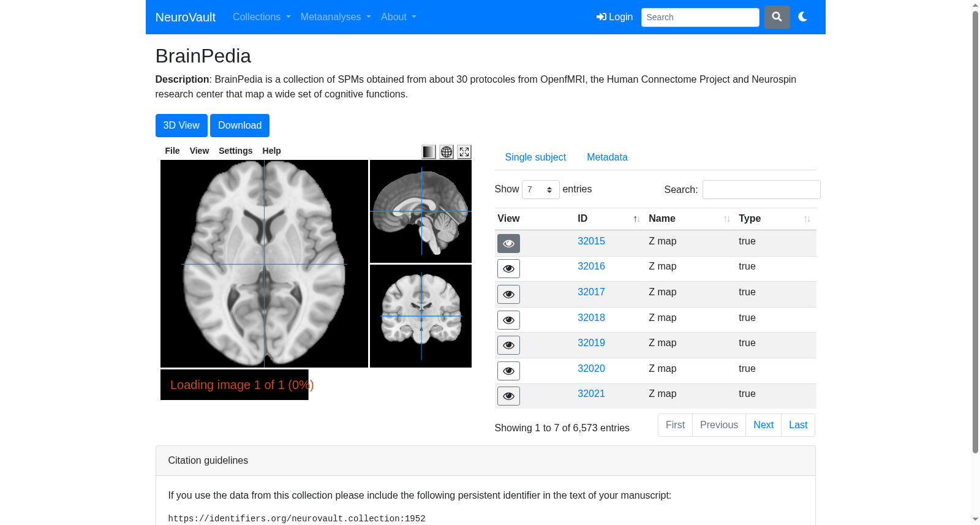Focus the table Search filter field
The width and height of the screenshot is (980, 525).
click(761, 190)
